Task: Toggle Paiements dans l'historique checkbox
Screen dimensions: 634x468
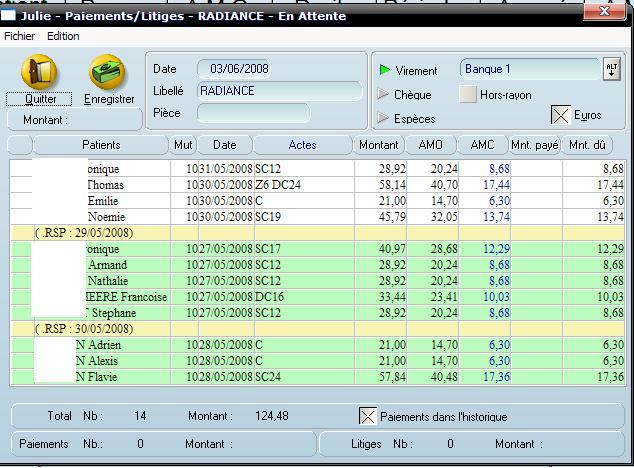Action: coord(368,416)
